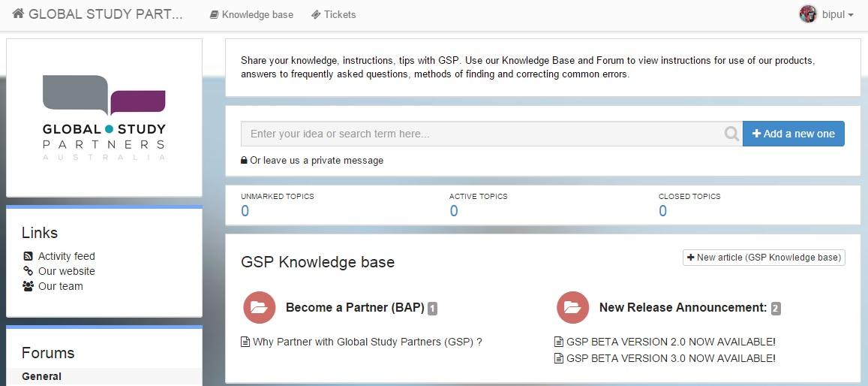Open the active topics count
Image resolution: width=868 pixels, height=386 pixels.
[453, 211]
